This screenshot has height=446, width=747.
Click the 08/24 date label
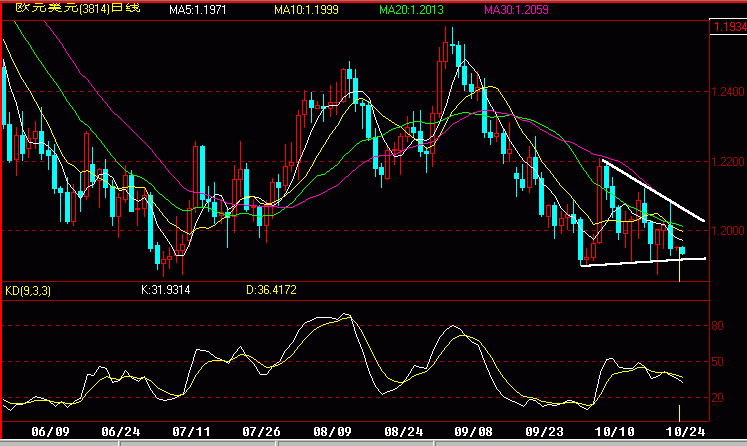click(404, 432)
